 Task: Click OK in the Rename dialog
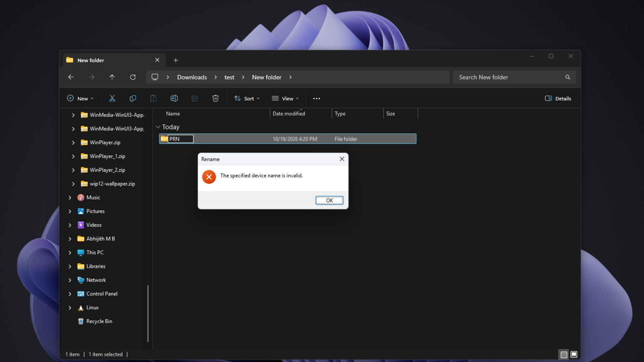pos(329,200)
